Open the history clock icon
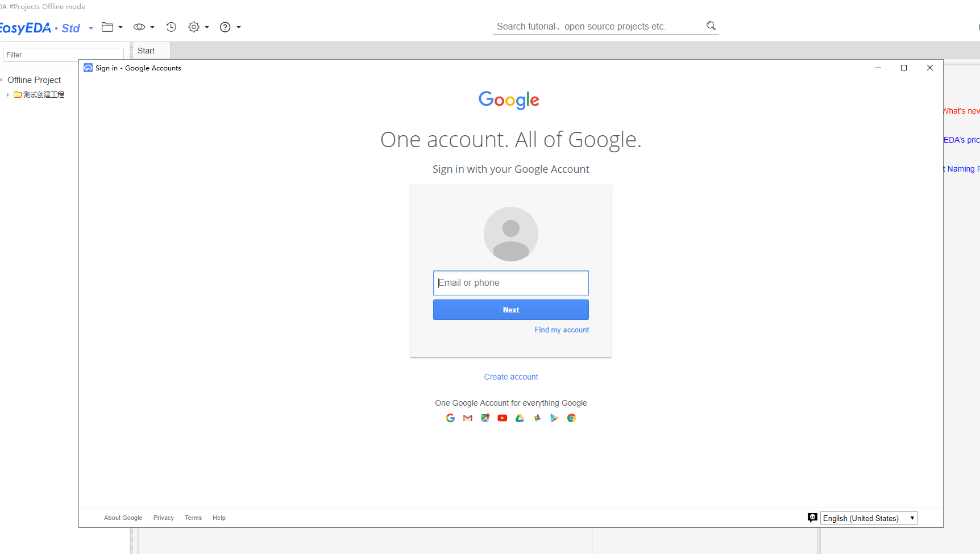Image resolution: width=980 pixels, height=554 pixels. pos(171,27)
